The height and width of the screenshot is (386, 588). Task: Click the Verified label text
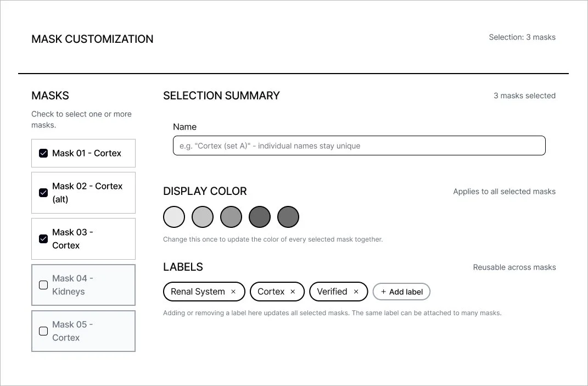(332, 292)
